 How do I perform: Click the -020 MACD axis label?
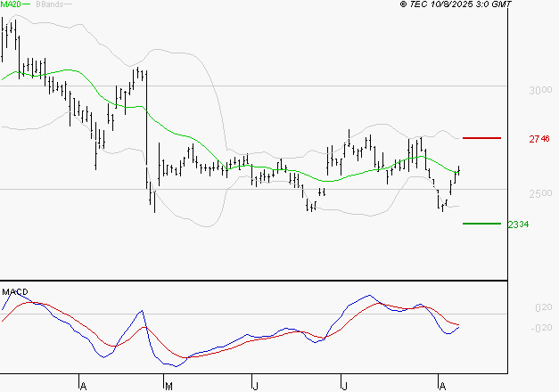(541, 328)
